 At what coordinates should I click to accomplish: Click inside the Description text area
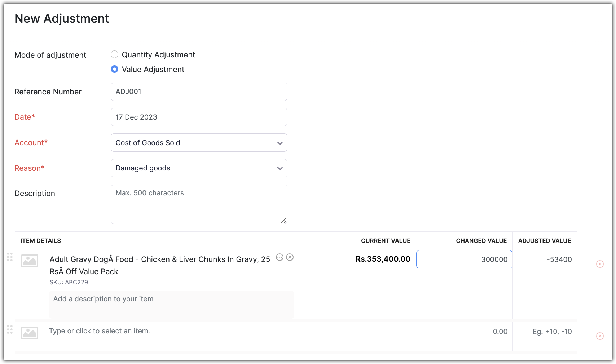point(199,204)
